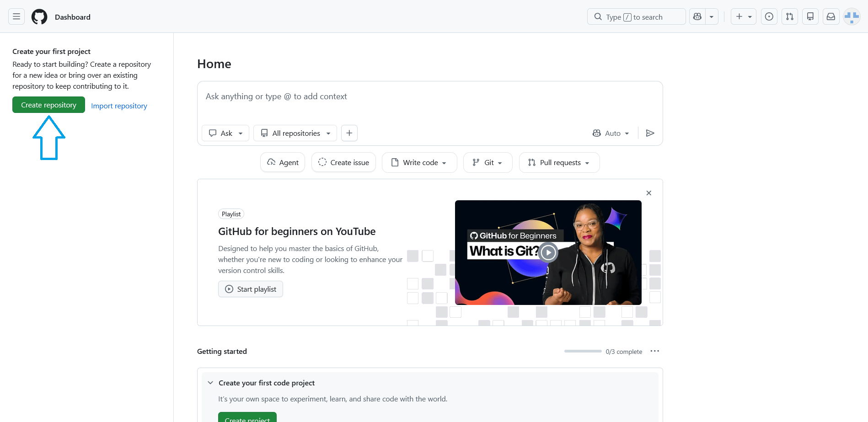Viewport: 868px width, 422px height.
Task: Click the Create repository button
Action: 48,105
